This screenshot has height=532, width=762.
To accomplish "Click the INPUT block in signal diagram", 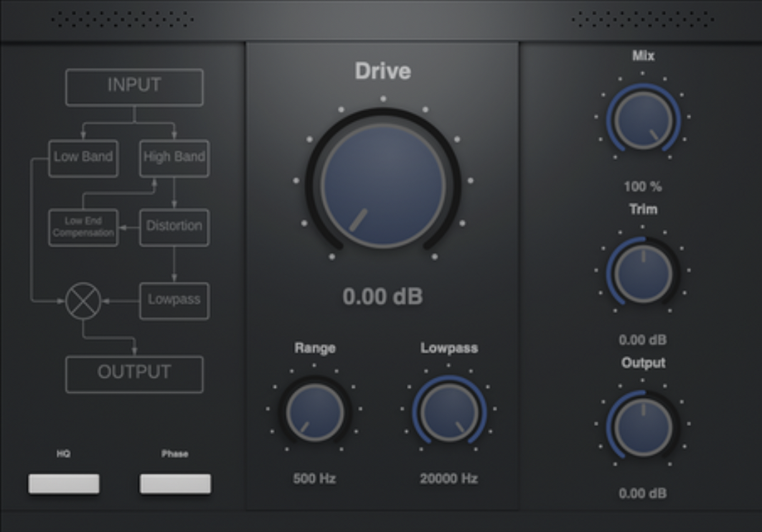I will pyautogui.click(x=134, y=87).
